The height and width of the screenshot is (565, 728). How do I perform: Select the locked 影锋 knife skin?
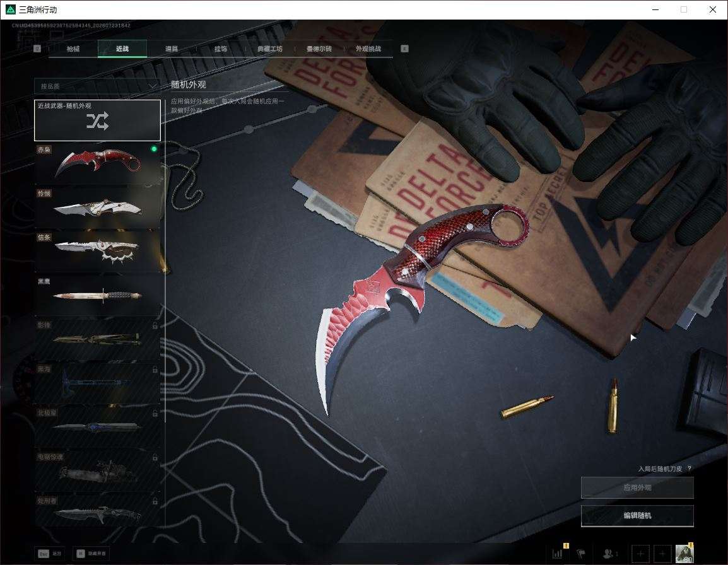(98, 339)
